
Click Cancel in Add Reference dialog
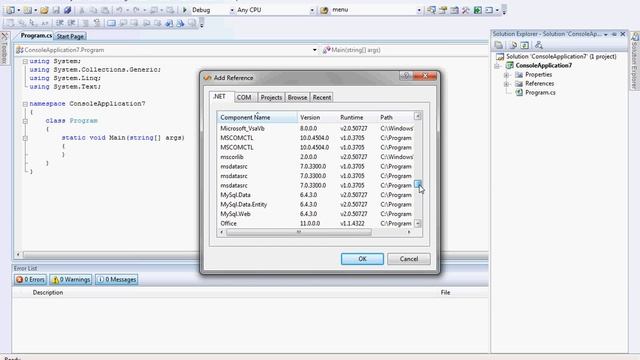[x=409, y=259]
